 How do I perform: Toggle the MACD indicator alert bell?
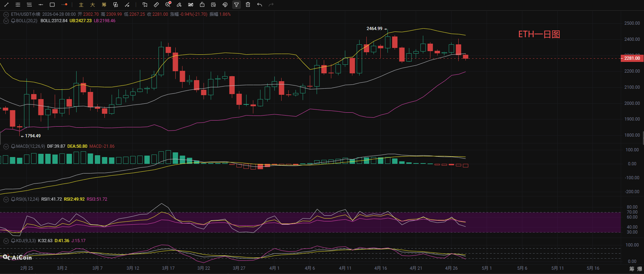[x=13, y=146]
